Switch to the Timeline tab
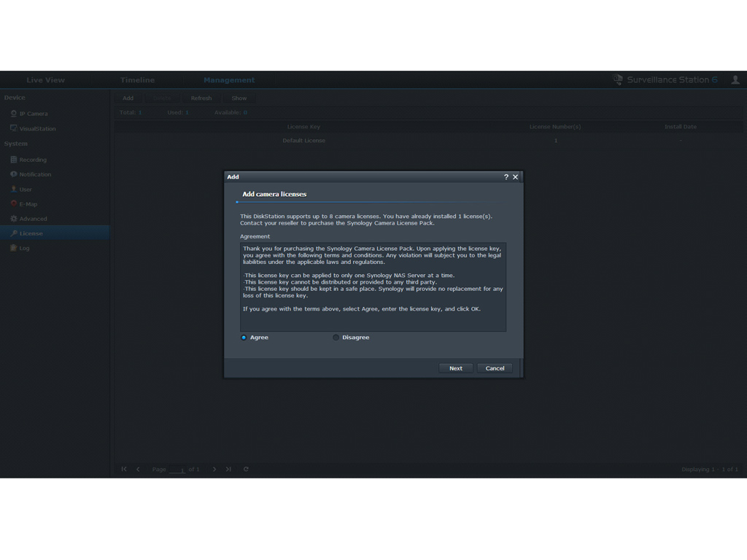The width and height of the screenshot is (747, 560). tap(137, 80)
